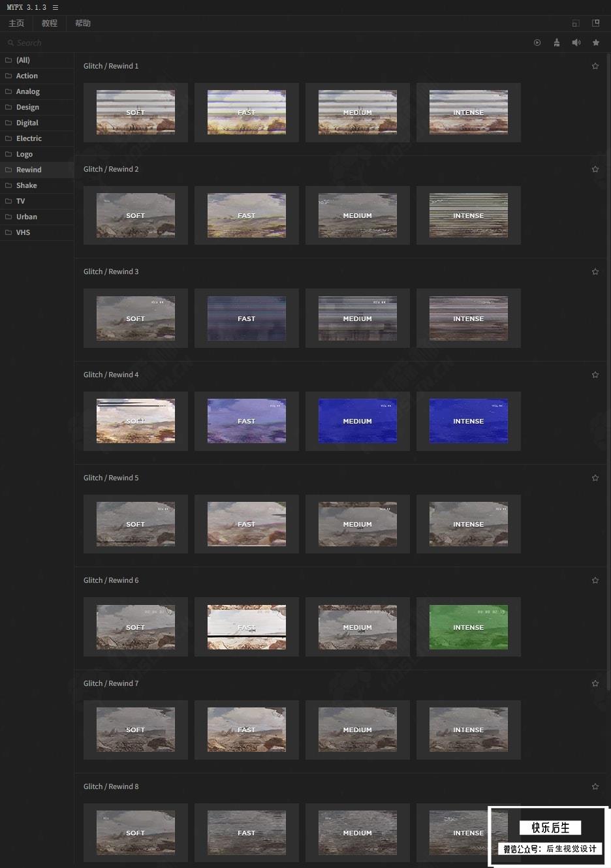Select Rewind 1 SOFT preset thumbnail
The height and width of the screenshot is (868, 611).
point(136,112)
